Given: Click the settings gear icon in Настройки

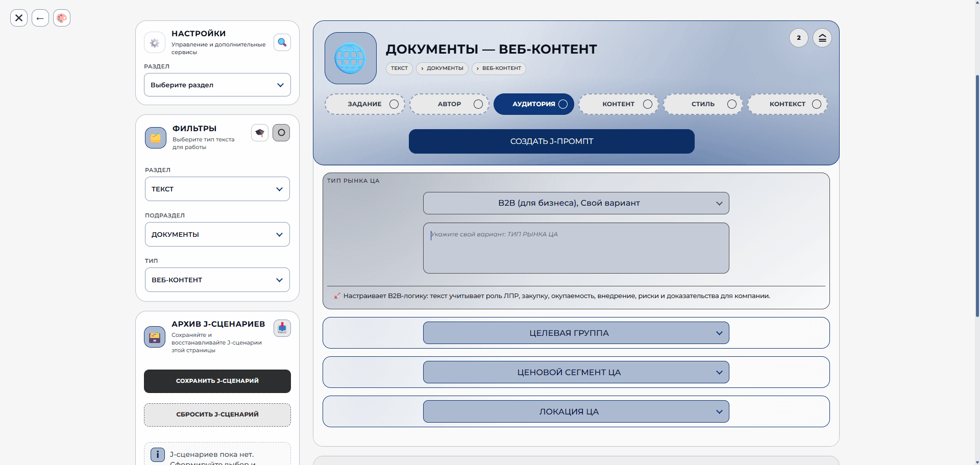Looking at the screenshot, I should [x=155, y=43].
